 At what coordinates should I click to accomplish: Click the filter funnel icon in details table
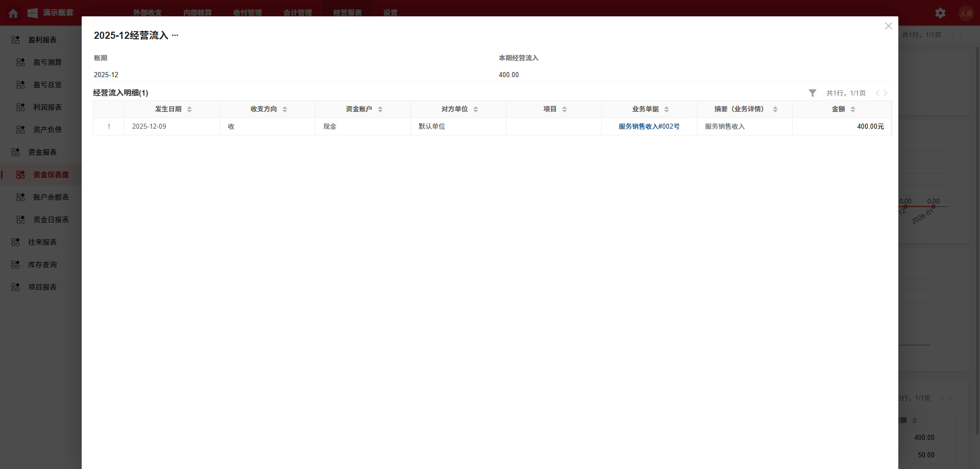click(x=812, y=93)
